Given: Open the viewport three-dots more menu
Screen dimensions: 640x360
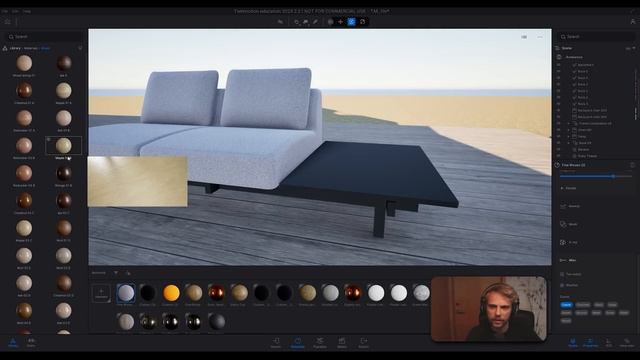Looking at the screenshot, I should point(540,37).
